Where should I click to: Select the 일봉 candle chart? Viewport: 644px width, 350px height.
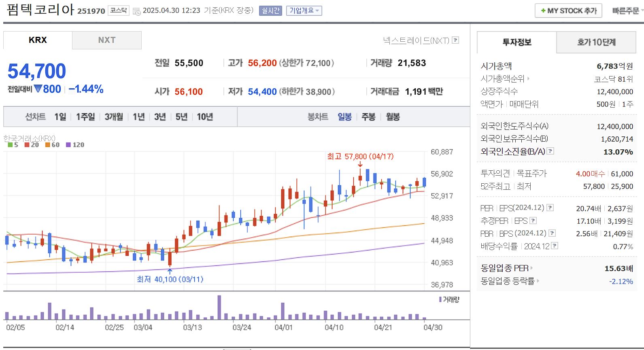pyautogui.click(x=345, y=117)
